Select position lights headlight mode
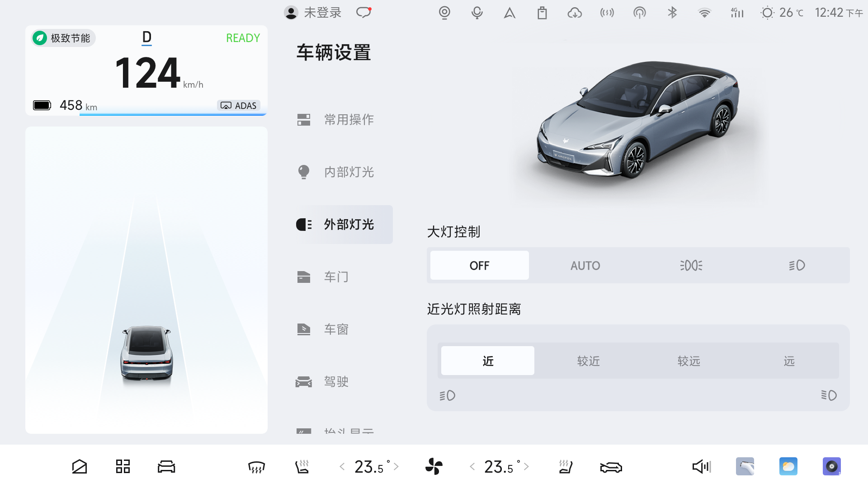This screenshot has height=488, width=868. tap(691, 266)
